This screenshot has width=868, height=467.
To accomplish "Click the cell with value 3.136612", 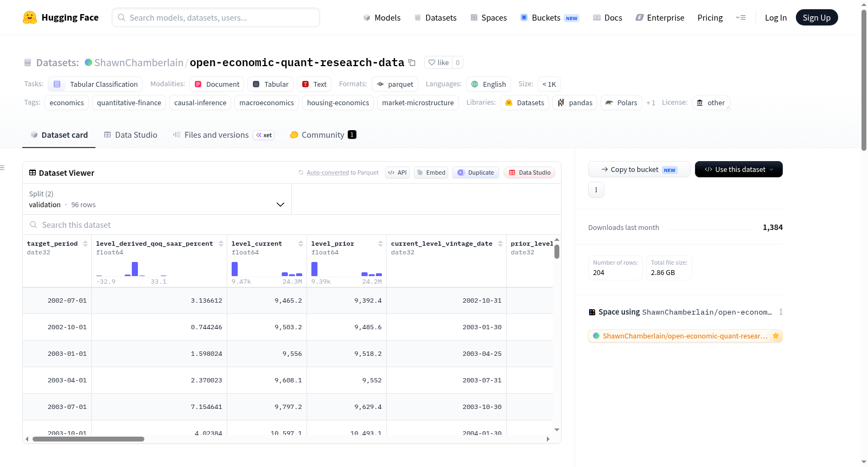I will (159, 300).
